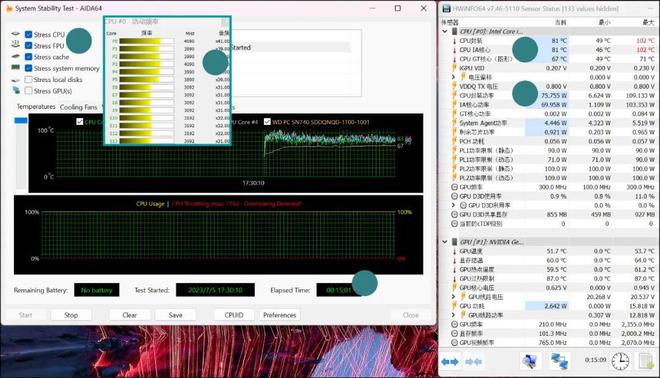
Task: Click the thermometer icon beside CPU IA核心
Action: (454, 50)
